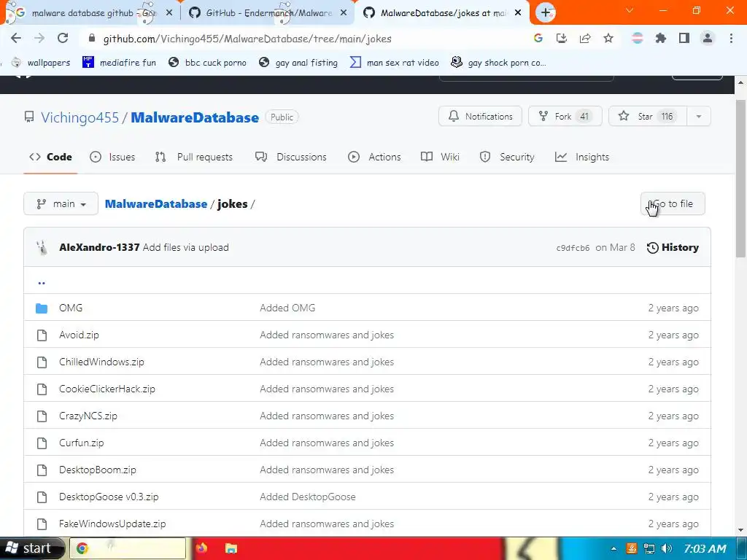Toggle the browser side panel icon
The height and width of the screenshot is (560, 747).
[x=684, y=39]
